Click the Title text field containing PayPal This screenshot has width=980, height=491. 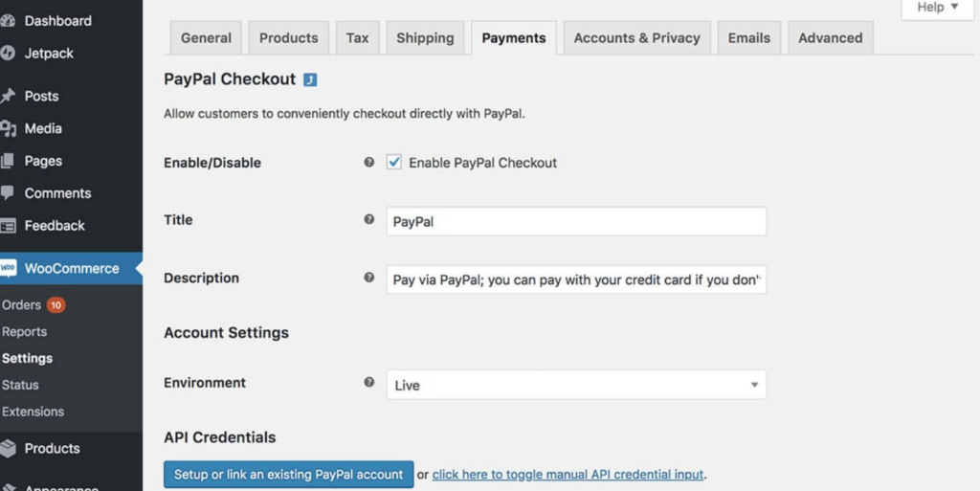[576, 221]
